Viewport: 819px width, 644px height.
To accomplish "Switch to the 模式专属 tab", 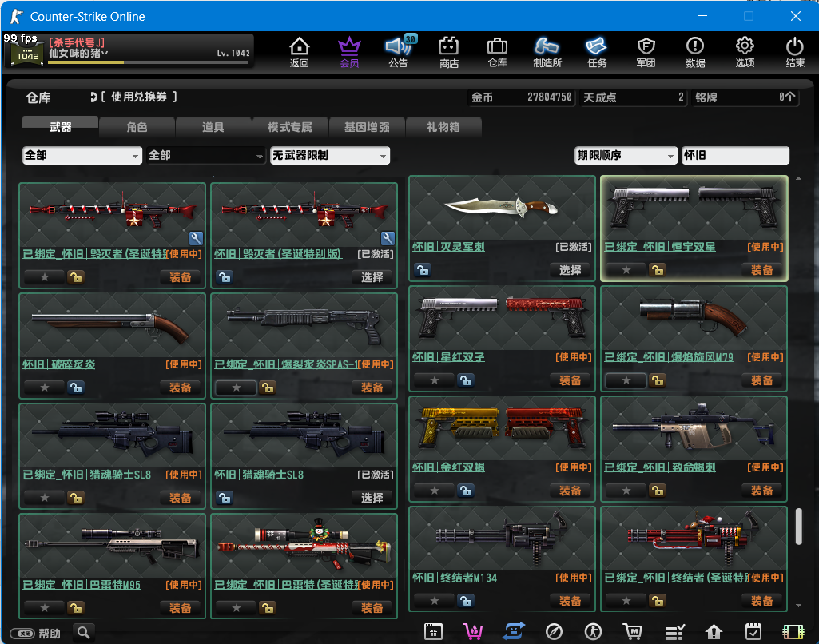I will 290,127.
